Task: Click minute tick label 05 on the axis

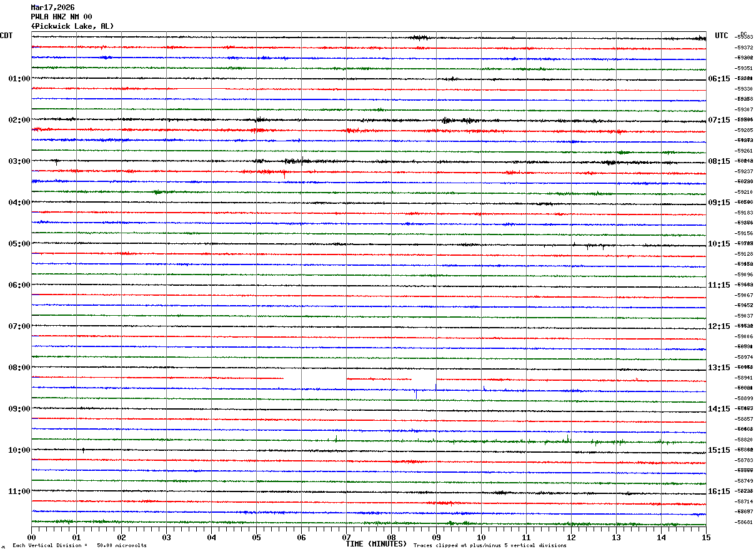Action: tap(256, 537)
